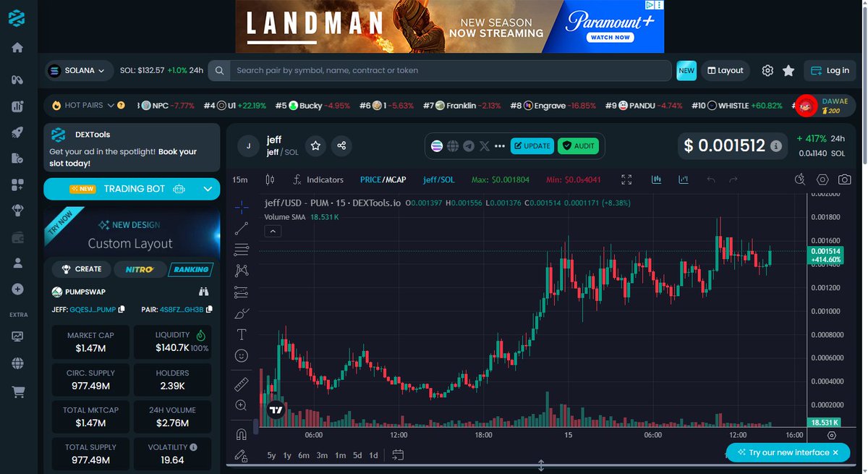Image resolution: width=868 pixels, height=474 pixels.
Task: Select the crosshair cursor drawing tool
Action: [242, 207]
